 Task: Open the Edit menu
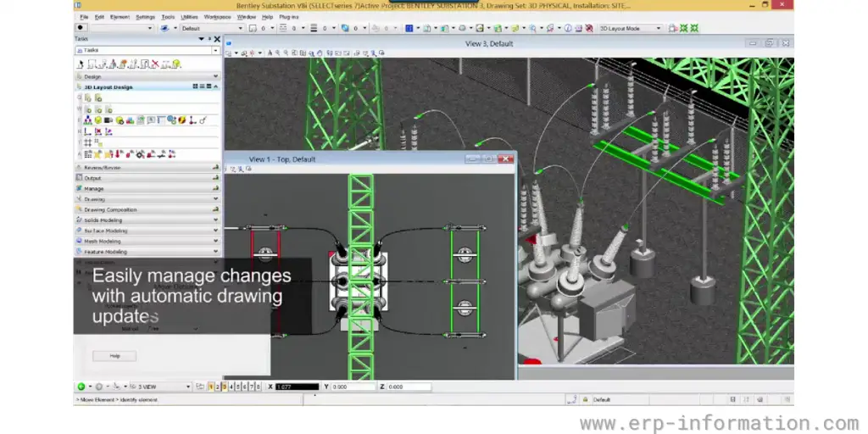click(99, 17)
